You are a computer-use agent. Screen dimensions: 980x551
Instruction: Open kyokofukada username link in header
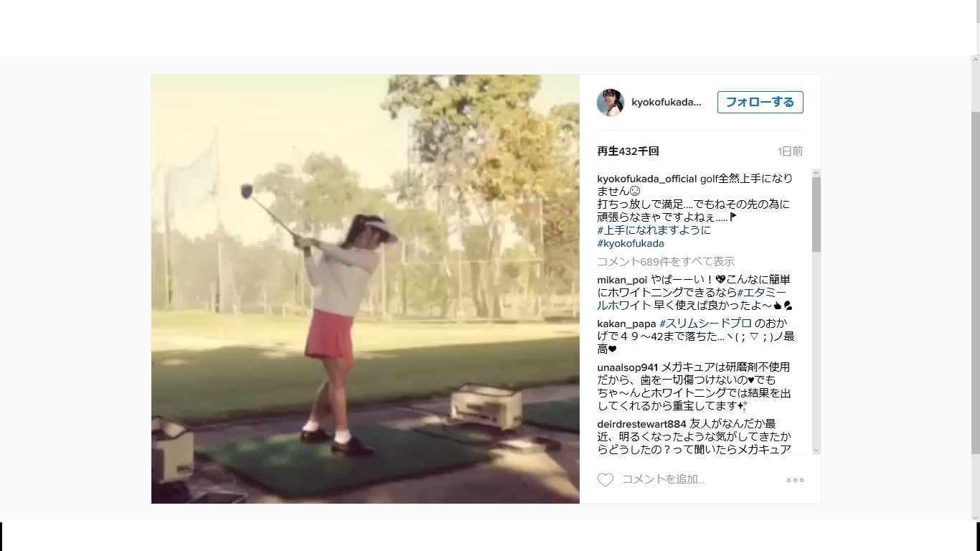point(666,103)
